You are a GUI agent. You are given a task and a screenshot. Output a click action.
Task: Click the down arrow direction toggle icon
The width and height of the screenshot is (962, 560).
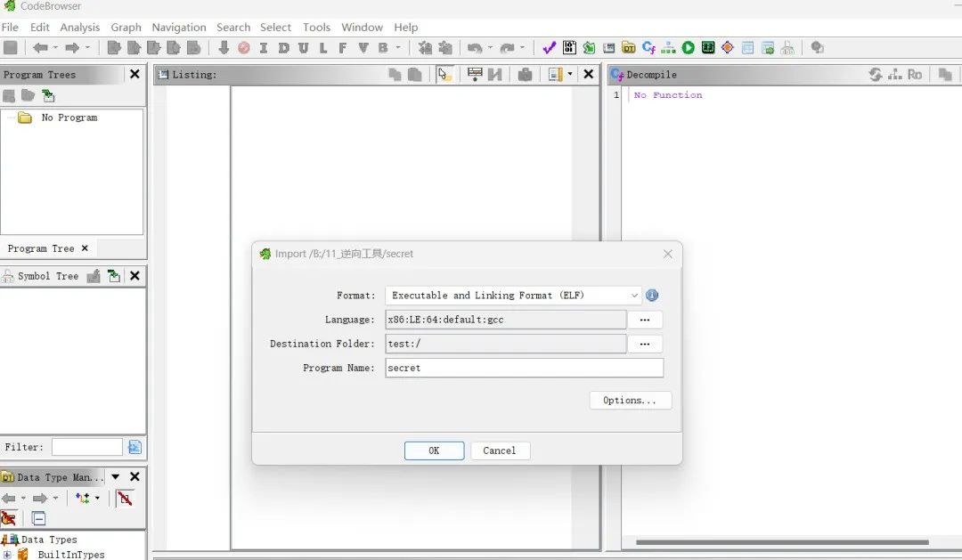[224, 48]
